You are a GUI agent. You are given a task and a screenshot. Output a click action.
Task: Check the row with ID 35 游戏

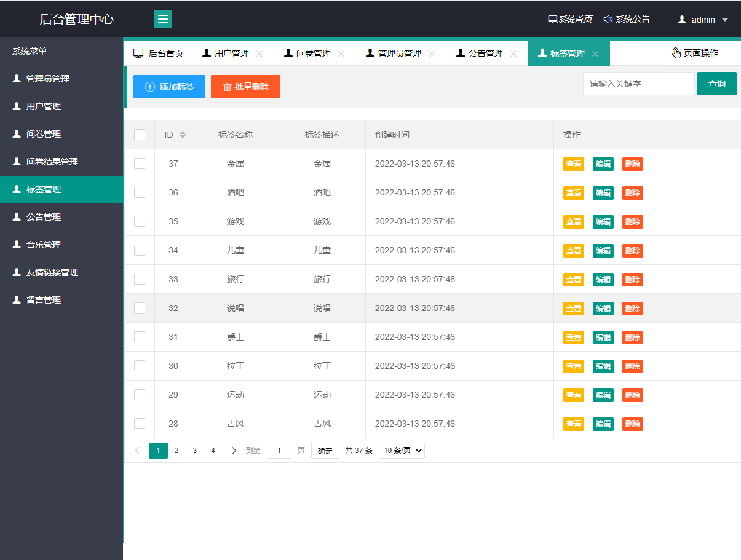pos(140,221)
